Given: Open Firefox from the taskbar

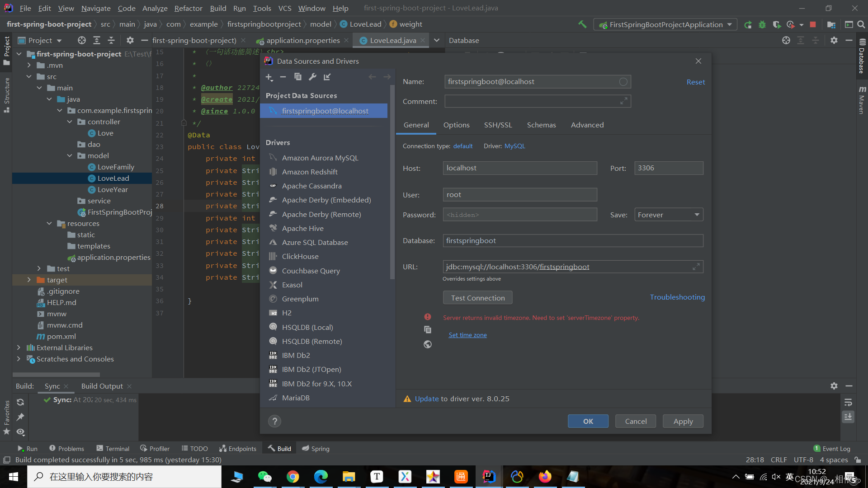Looking at the screenshot, I should click(x=545, y=477).
